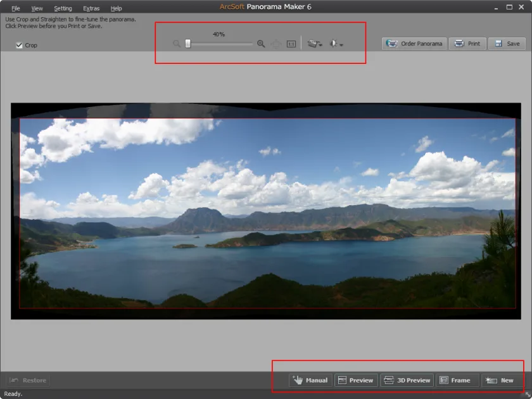Click the Frame button
532x399 pixels.
457,381
